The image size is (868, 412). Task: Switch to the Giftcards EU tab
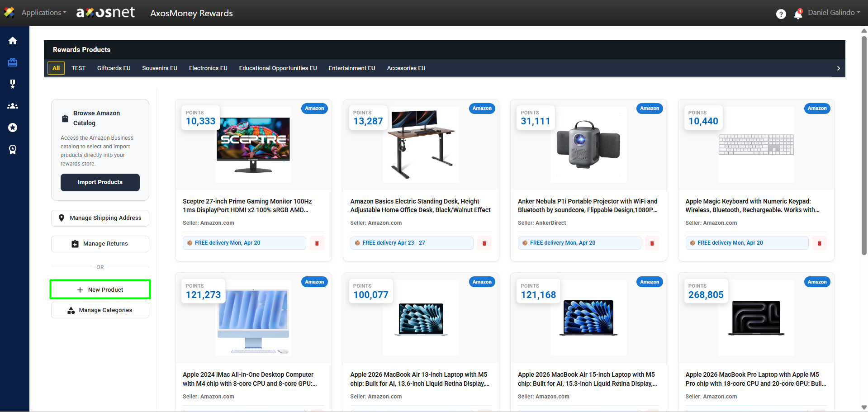click(114, 68)
